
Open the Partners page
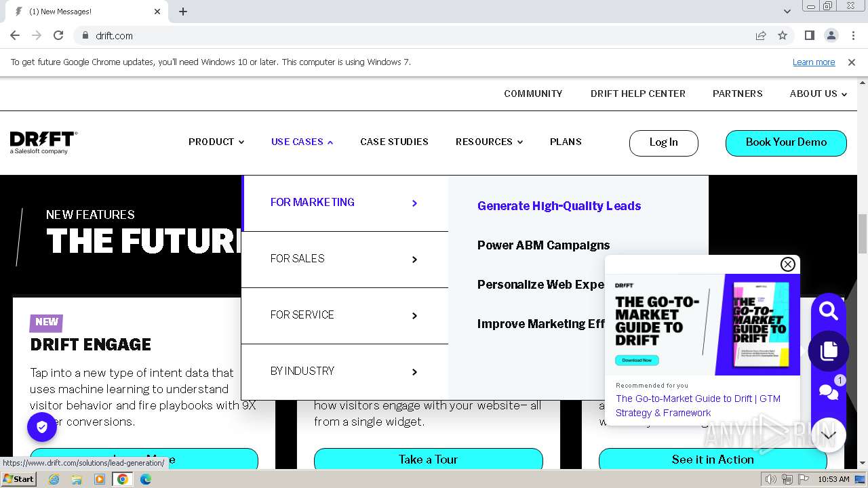738,94
